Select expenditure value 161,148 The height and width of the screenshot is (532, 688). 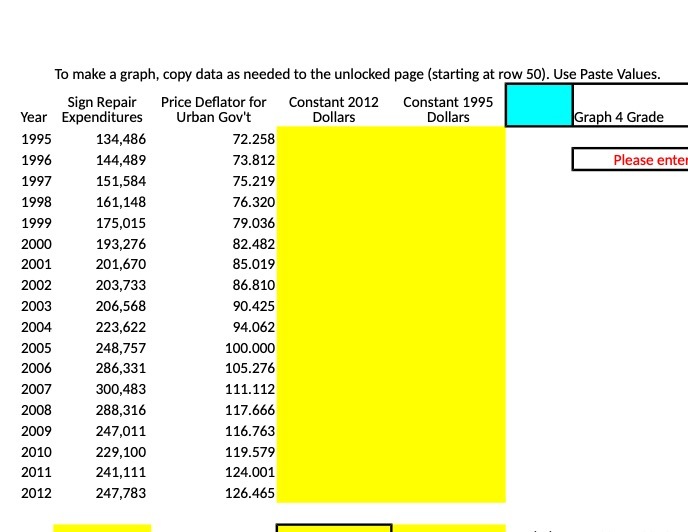coord(121,202)
